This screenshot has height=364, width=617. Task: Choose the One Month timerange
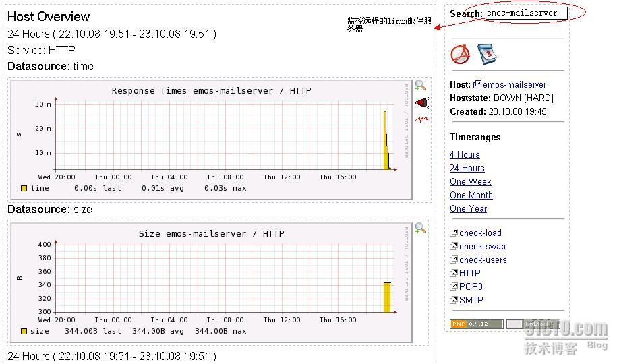[x=471, y=195]
